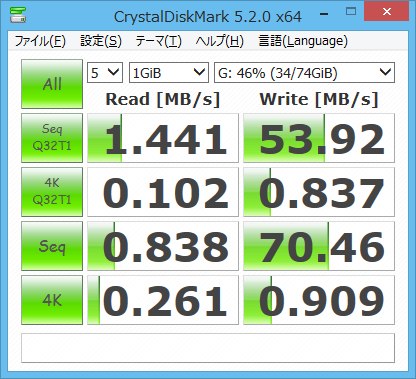
Task: Open the 設定(S) menu
Action: tap(101, 41)
